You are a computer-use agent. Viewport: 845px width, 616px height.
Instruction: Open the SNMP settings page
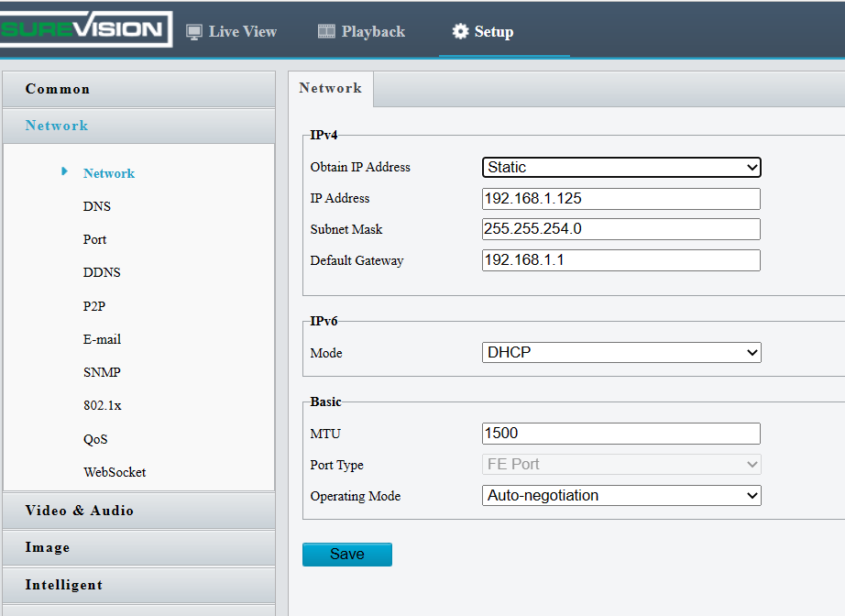tap(101, 372)
